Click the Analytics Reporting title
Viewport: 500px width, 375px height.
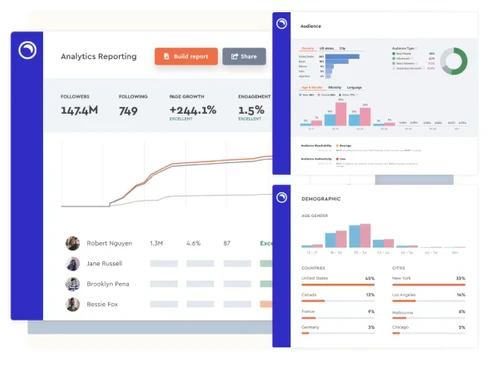99,56
